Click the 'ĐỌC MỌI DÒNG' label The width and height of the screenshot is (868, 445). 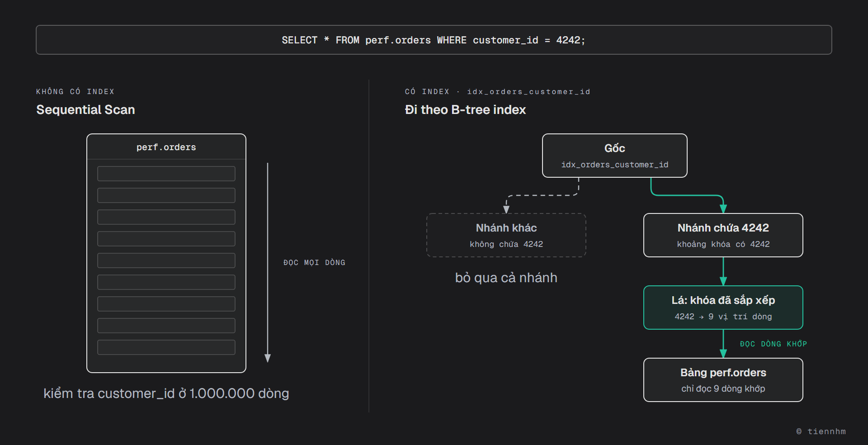point(314,262)
